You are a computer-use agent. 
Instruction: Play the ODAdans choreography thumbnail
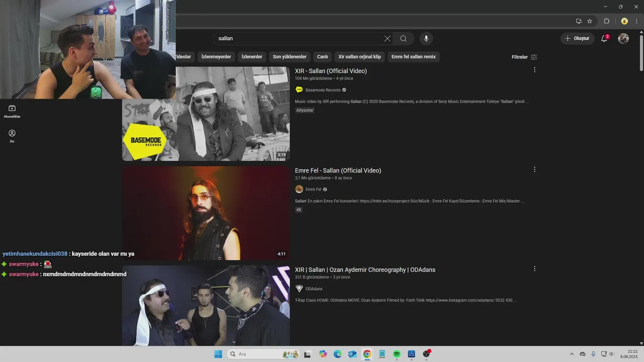(x=206, y=306)
